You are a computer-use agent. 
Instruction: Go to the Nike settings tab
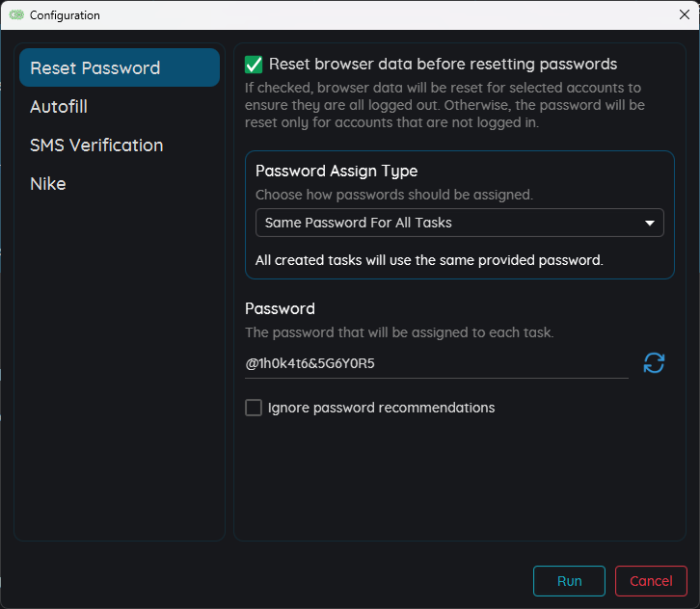click(48, 184)
